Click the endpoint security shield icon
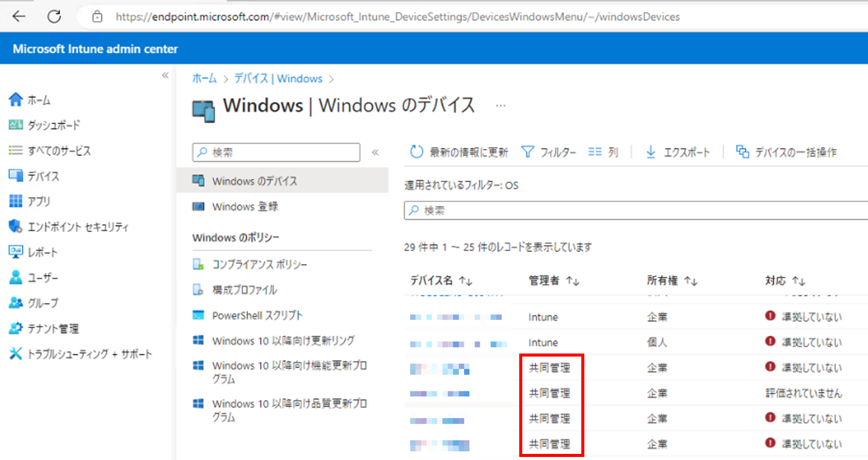 tap(16, 227)
